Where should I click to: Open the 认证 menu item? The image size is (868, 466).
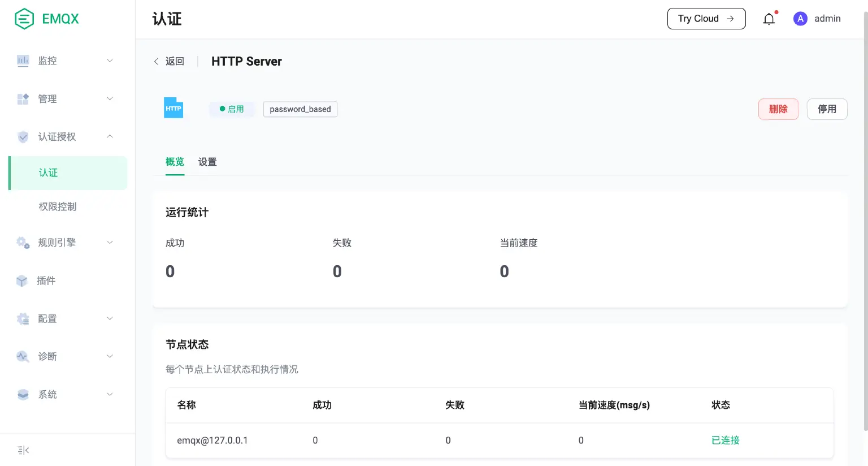point(49,172)
